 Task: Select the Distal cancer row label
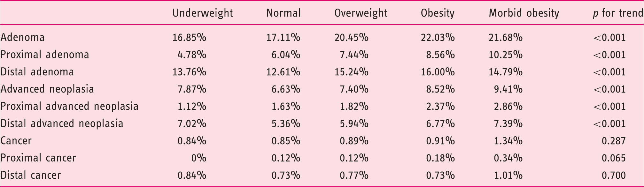(31, 175)
